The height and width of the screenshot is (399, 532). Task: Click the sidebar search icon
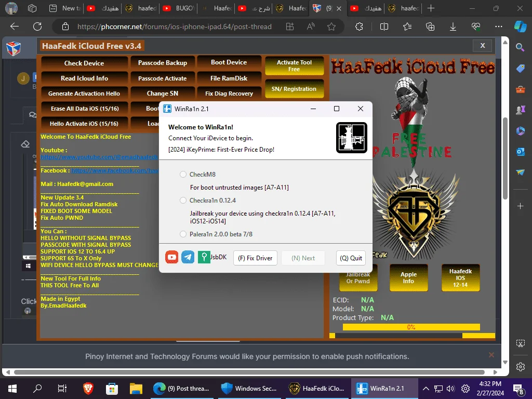pyautogui.click(x=520, y=47)
